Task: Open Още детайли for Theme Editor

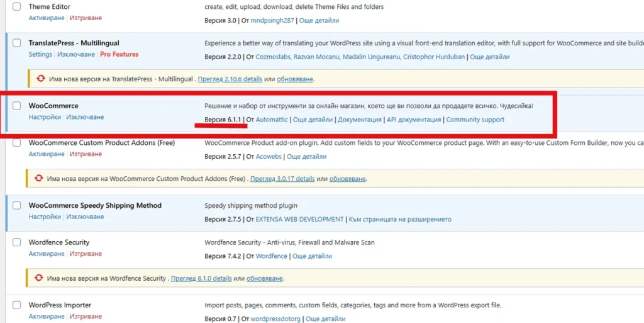Action: click(319, 21)
